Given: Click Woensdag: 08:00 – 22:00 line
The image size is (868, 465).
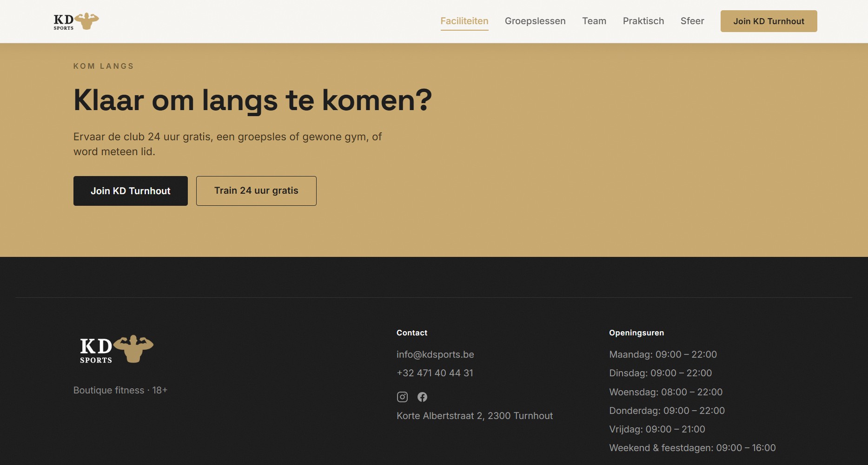Looking at the screenshot, I should (x=666, y=392).
